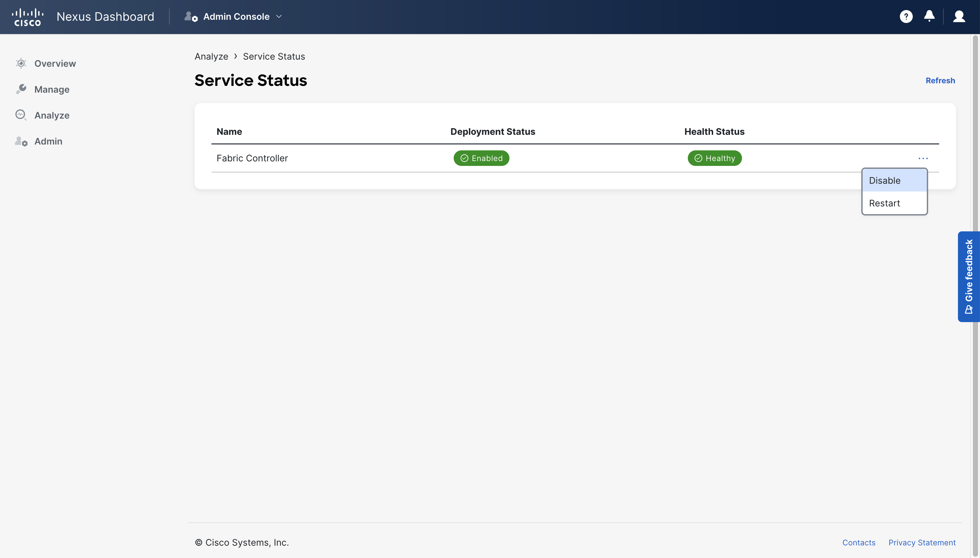The width and height of the screenshot is (980, 558).
Task: Open Overview in the sidebar
Action: 55,63
